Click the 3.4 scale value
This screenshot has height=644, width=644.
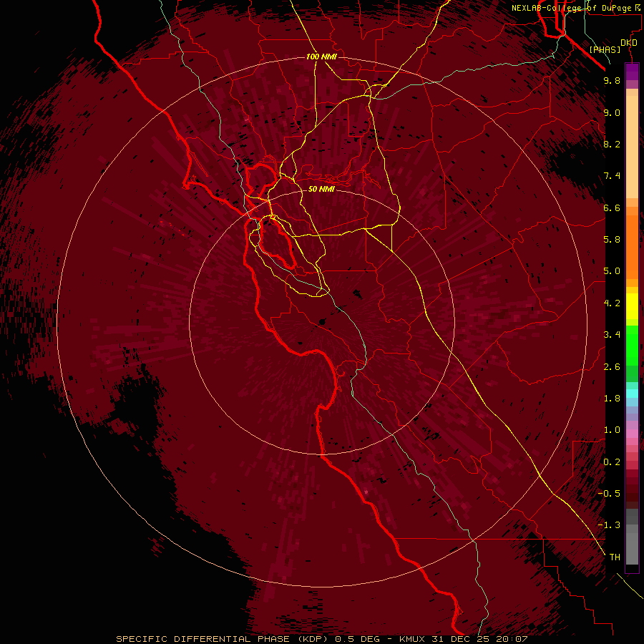612,335
